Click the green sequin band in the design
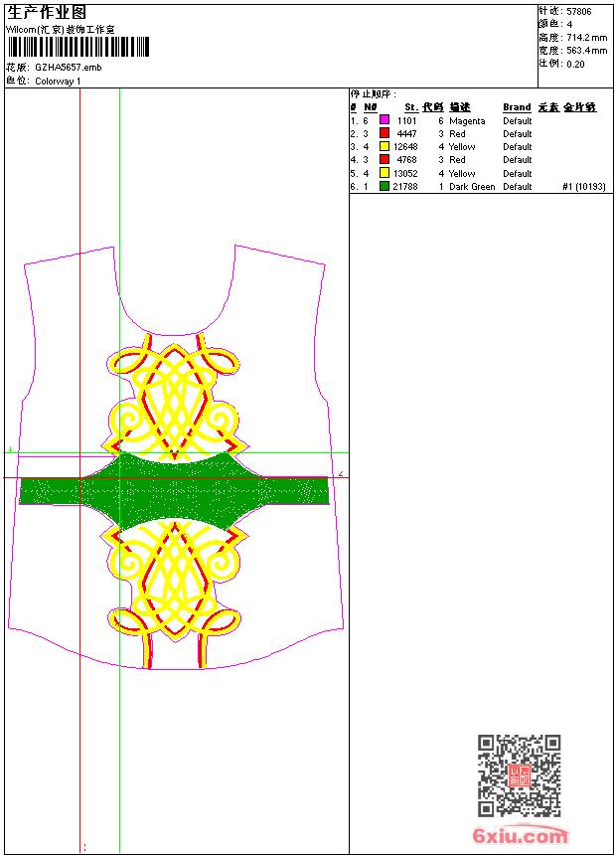 coord(175,491)
